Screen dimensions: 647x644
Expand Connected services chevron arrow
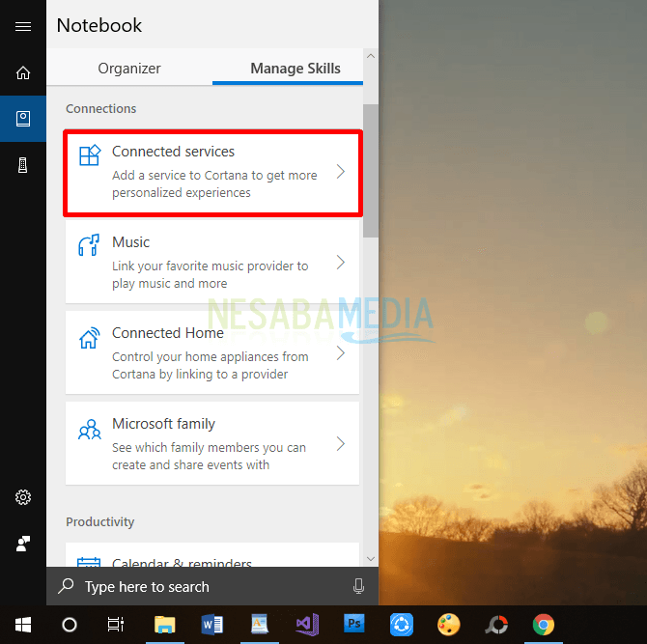coord(340,172)
